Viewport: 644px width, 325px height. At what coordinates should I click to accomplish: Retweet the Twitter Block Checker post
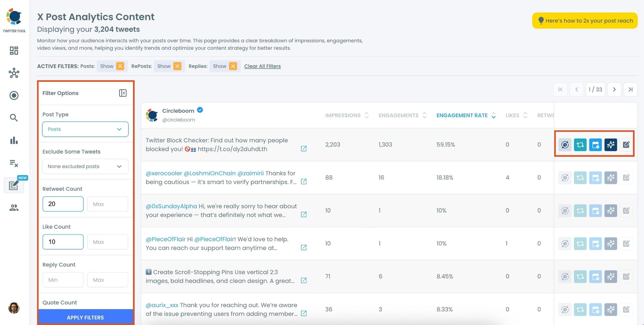point(580,144)
